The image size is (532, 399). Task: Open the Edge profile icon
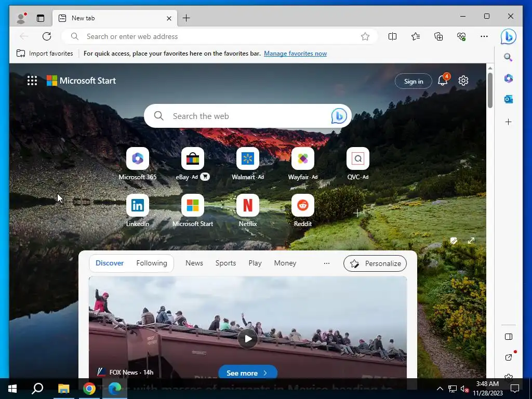click(x=21, y=18)
